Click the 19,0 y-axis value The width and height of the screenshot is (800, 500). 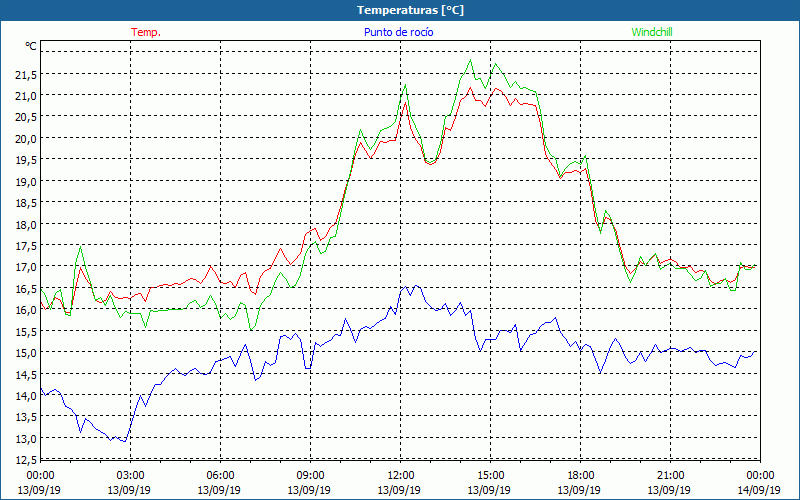(x=26, y=181)
